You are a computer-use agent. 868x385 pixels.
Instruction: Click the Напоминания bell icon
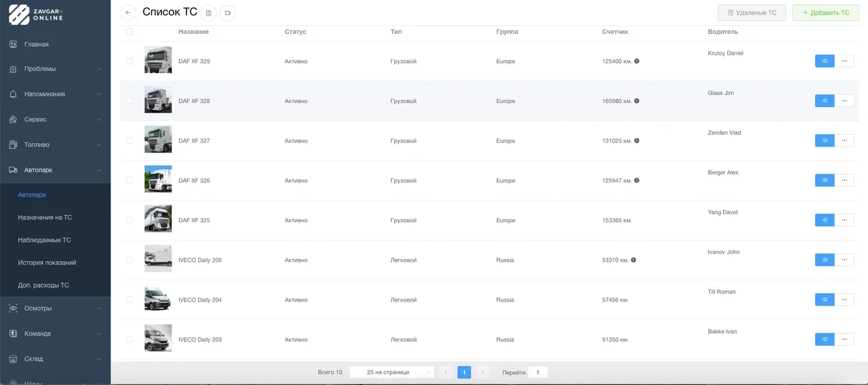[12, 94]
